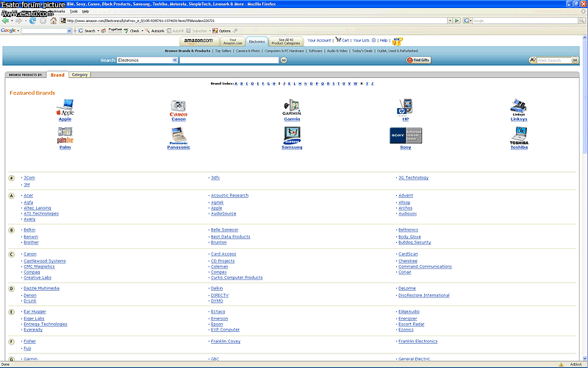
Task: Switch to browse by Category tab
Action: pos(79,75)
